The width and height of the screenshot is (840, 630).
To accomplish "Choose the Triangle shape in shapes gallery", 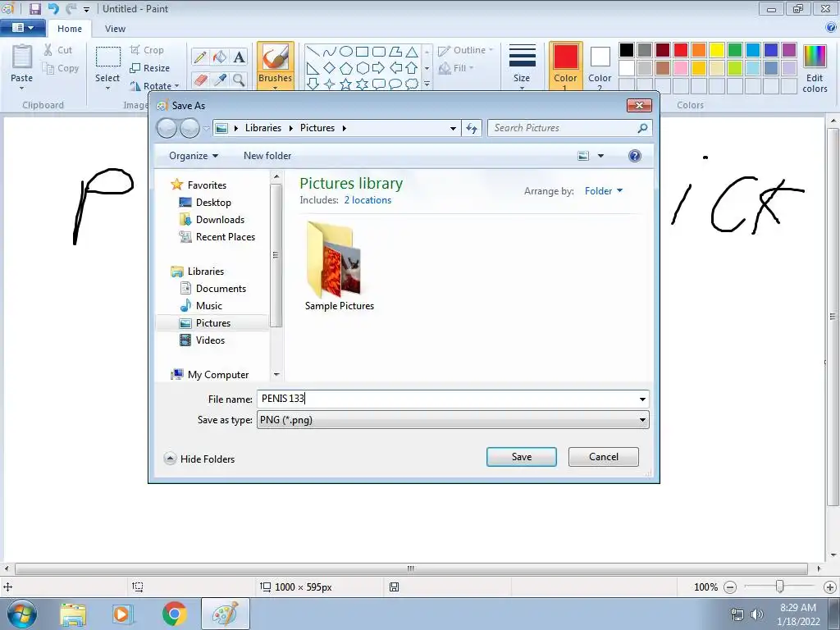I will click(x=412, y=52).
